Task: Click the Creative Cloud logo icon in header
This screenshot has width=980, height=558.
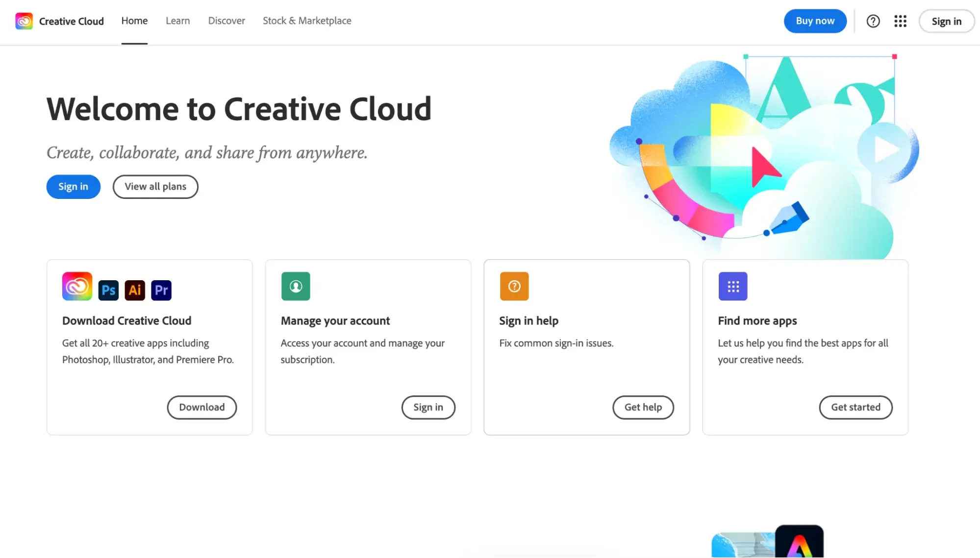Action: [x=24, y=21]
